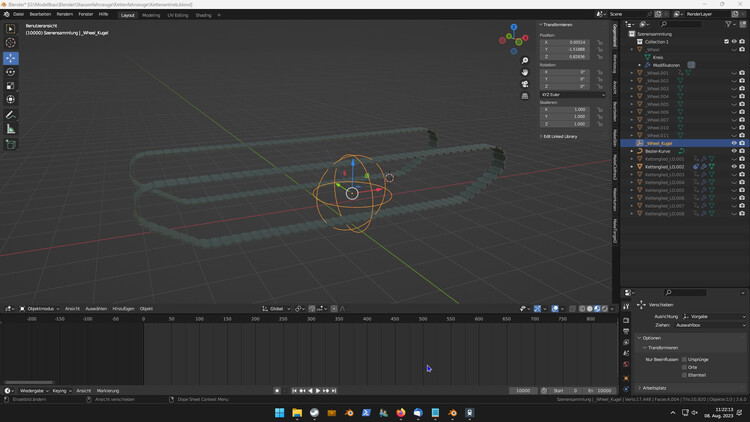Open Hinzufügen menu in viewport header
Viewport: 750px width, 422px height.
(x=123, y=309)
